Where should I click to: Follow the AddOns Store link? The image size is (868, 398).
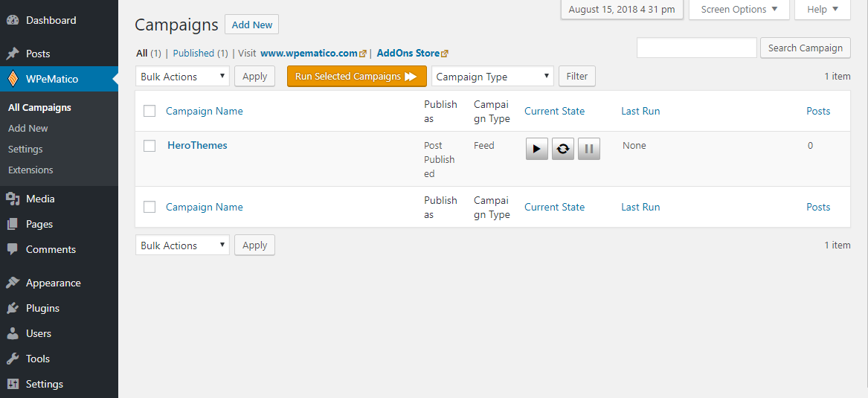[408, 54]
